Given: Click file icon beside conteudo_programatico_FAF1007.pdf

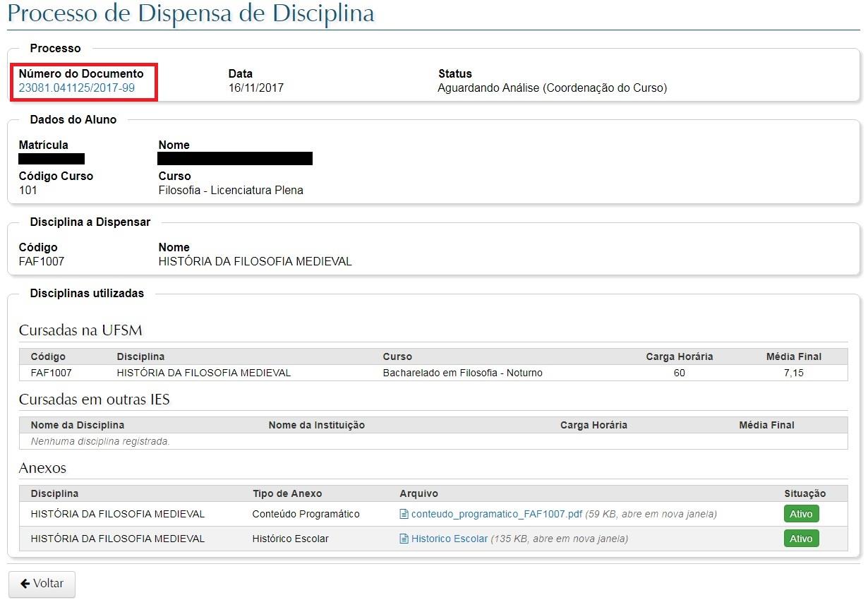Looking at the screenshot, I should [404, 515].
